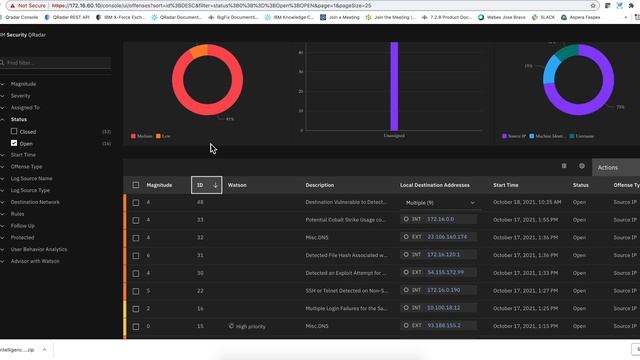Image resolution: width=640 pixels, height=360 pixels.
Task: Open the BigFix Documentation bookmark
Action: (x=233, y=17)
